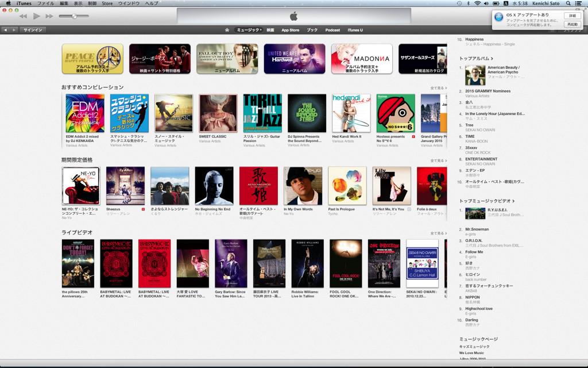
Task: Open the Podcast store tab
Action: 332,30
